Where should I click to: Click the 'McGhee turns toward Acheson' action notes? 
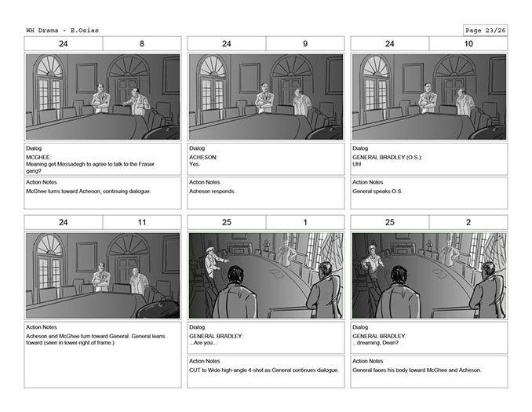(103, 193)
